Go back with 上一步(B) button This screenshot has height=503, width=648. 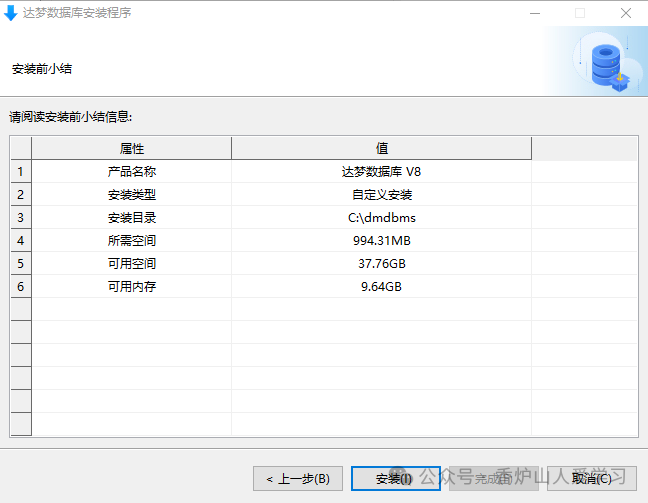click(298, 479)
